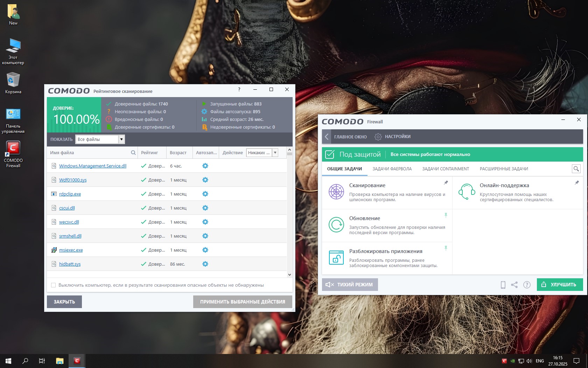588x368 pixels.
Task: Switch to РАСШИРЕННЫЕ ЗАДАЧИ tab
Action: [x=504, y=169]
